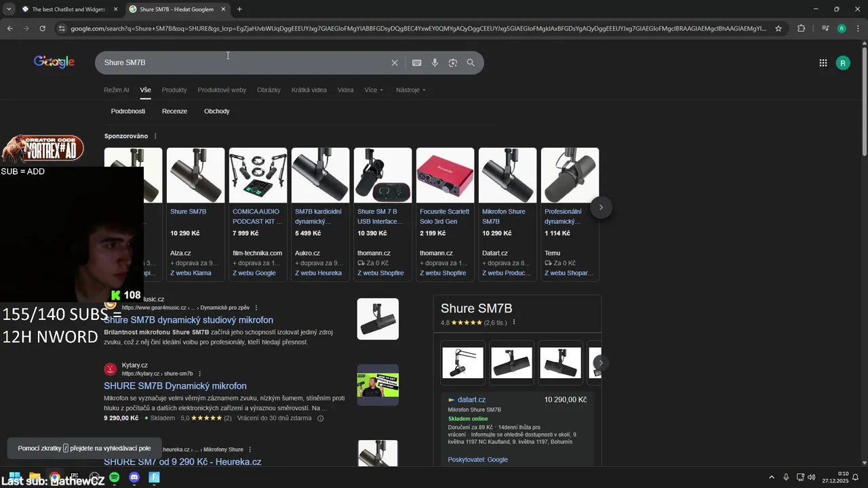868x488 pixels.
Task: Open the Focusrite Scarlett Solo 3rd Gen ad
Action: click(445, 213)
